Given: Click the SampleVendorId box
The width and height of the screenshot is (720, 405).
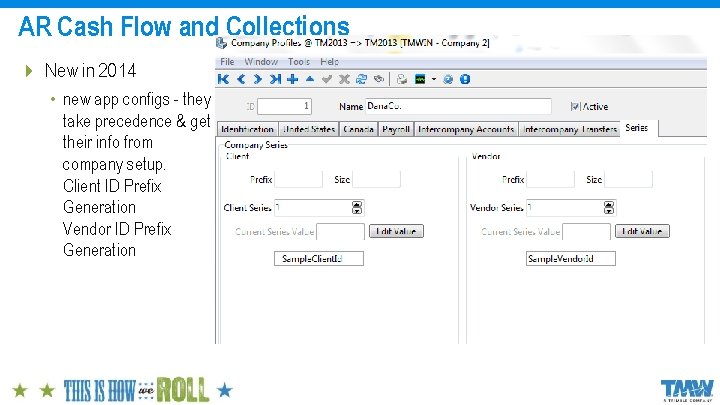Looking at the screenshot, I should tap(571, 259).
